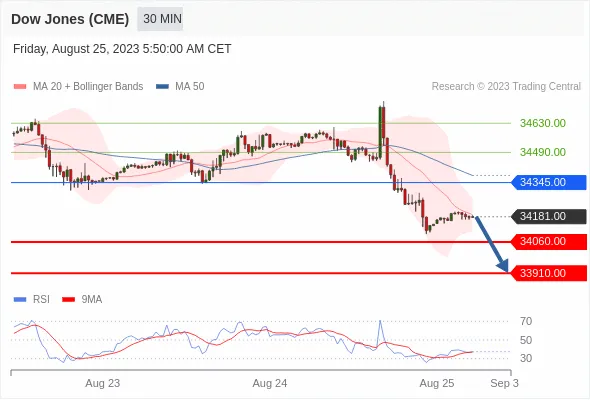This screenshot has height=400, width=590.
Task: Click the blue 34345.00 pivot price tag
Action: tap(549, 182)
